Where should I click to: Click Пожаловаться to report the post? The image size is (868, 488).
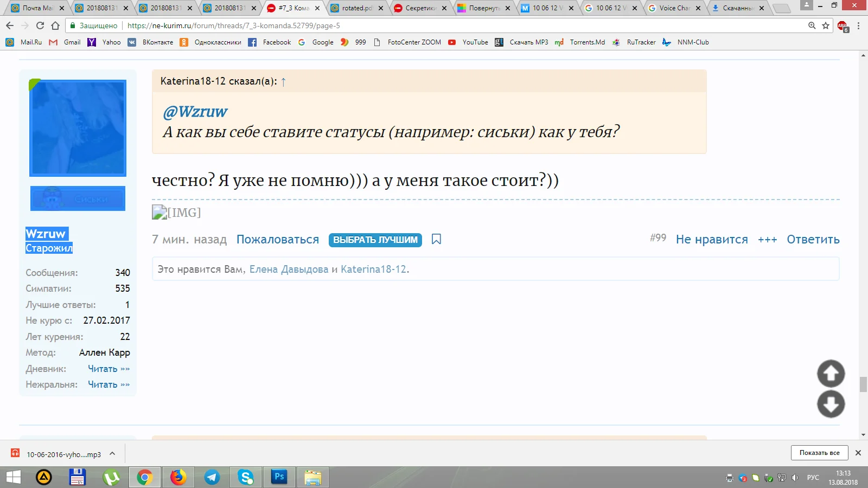coord(278,240)
